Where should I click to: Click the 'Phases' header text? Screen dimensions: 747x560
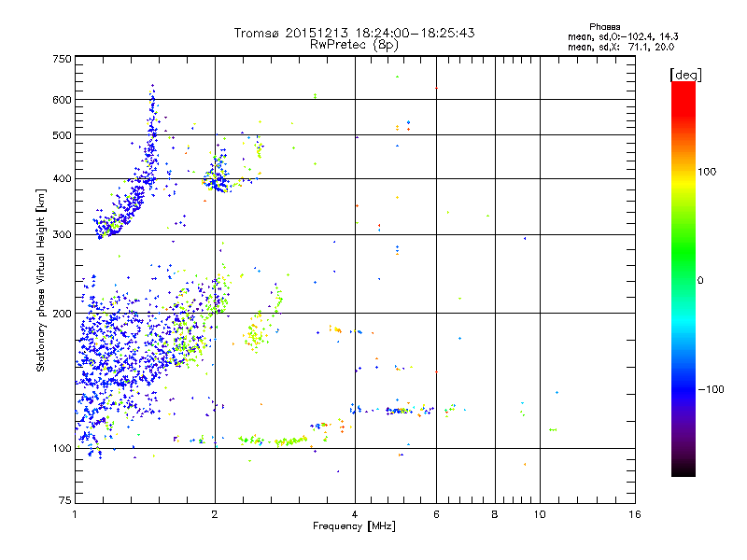click(604, 27)
